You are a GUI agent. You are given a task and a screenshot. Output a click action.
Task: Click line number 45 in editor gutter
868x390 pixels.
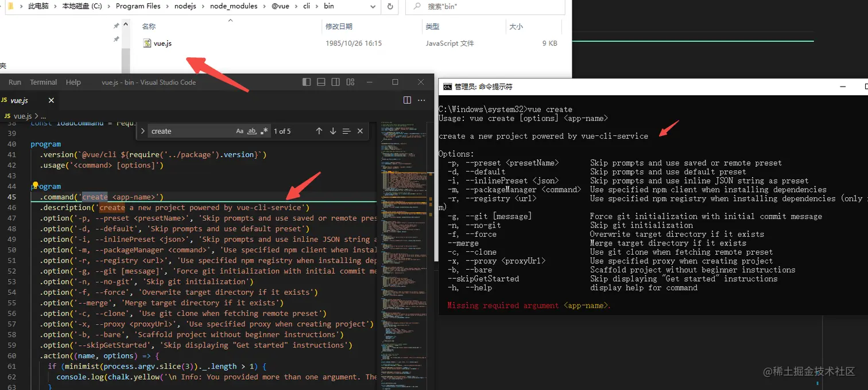(x=11, y=197)
